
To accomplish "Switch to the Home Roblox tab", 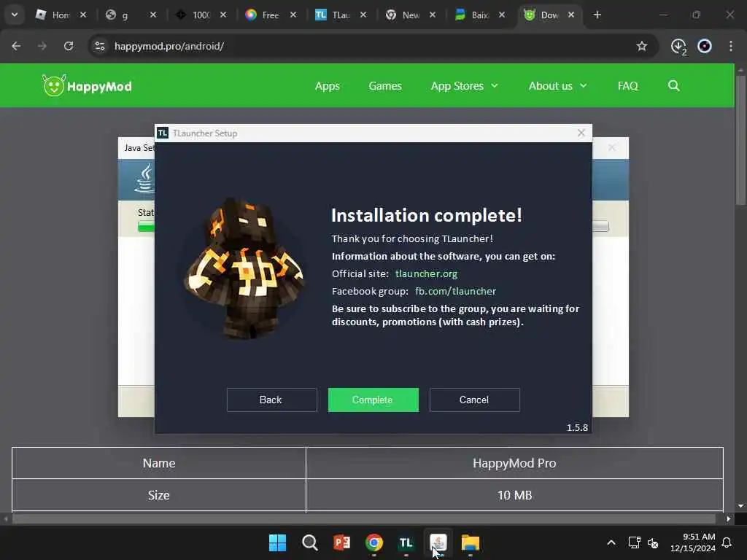I will pyautogui.click(x=53, y=15).
